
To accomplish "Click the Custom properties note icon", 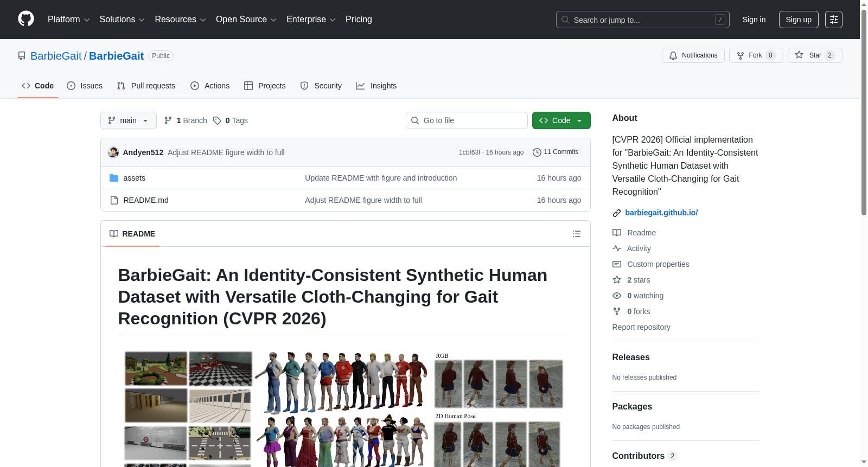I will [x=617, y=264].
